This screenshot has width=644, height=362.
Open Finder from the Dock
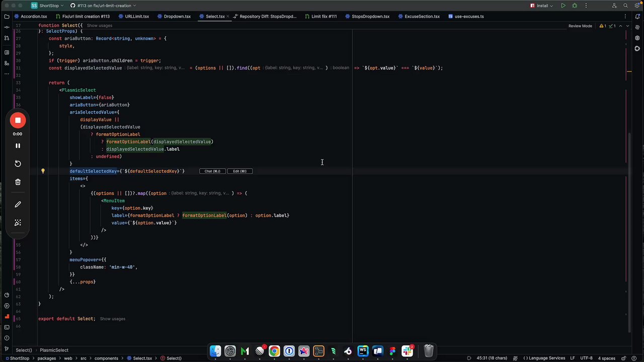point(215,351)
